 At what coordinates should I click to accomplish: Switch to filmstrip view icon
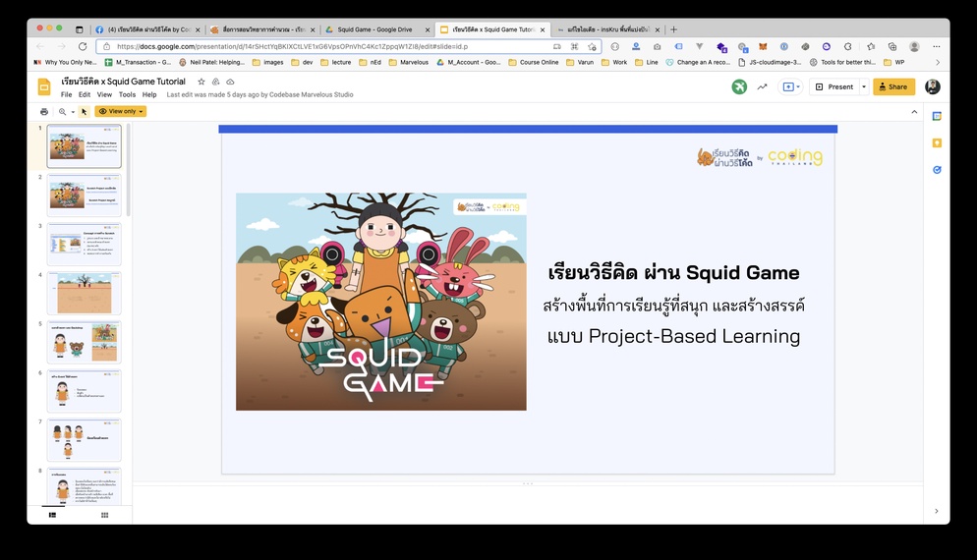(52, 515)
